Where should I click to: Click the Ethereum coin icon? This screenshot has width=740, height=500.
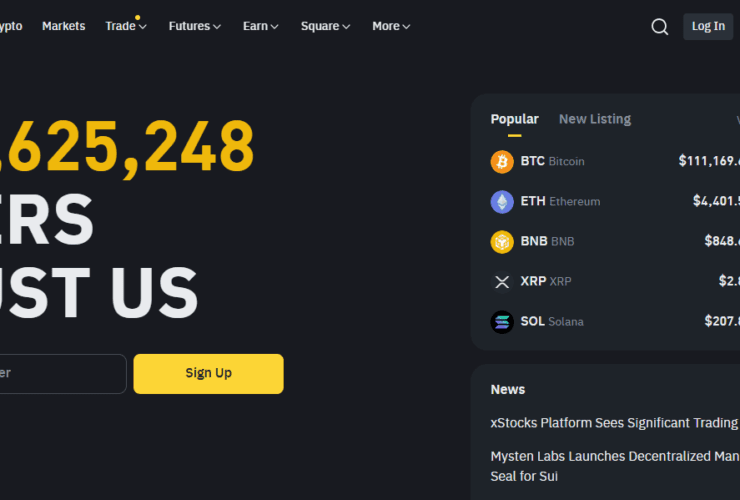502,202
